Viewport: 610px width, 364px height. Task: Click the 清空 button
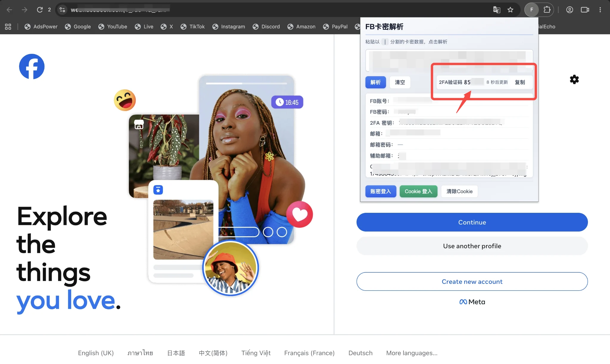[400, 82]
